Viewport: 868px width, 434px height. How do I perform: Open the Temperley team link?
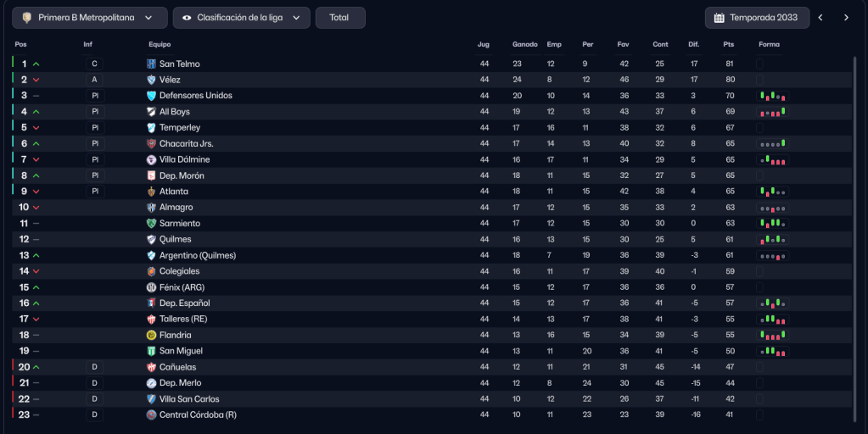pyautogui.click(x=180, y=128)
